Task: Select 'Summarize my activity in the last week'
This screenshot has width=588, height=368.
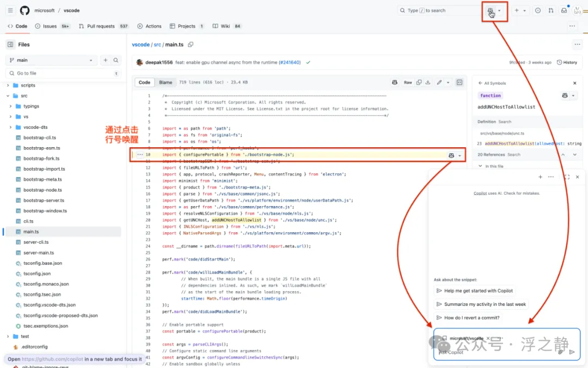Action: click(x=481, y=304)
